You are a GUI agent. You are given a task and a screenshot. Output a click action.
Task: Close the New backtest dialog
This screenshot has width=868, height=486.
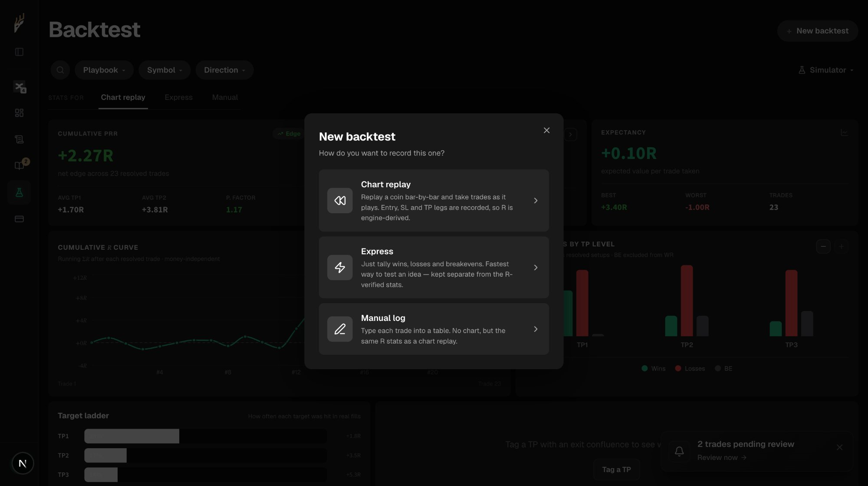pyautogui.click(x=546, y=130)
